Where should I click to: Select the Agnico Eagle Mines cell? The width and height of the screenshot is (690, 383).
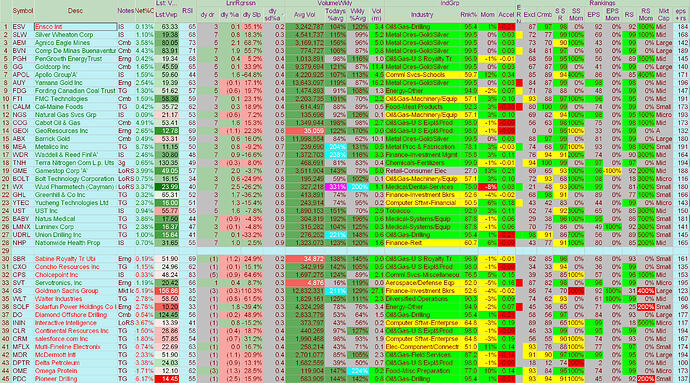[75, 43]
